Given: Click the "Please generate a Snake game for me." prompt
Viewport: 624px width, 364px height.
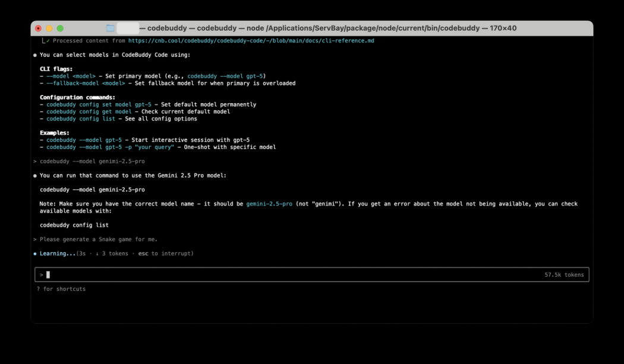Looking at the screenshot, I should click(x=98, y=239).
